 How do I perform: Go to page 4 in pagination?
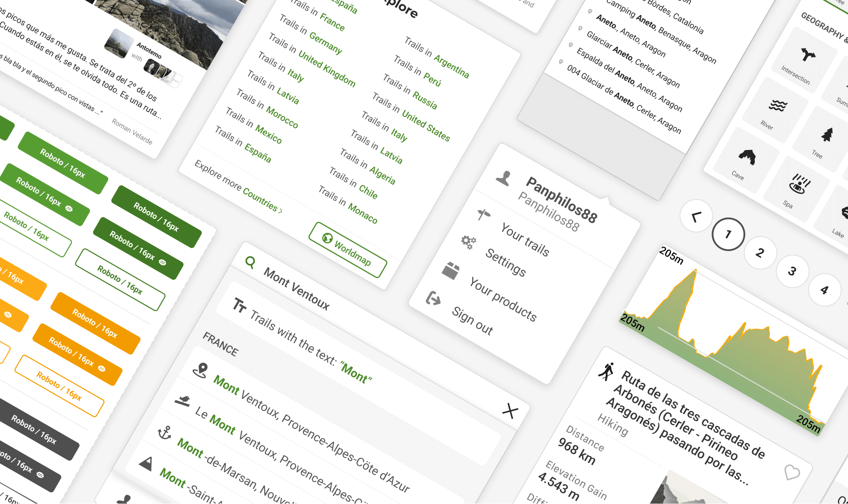[x=825, y=290]
